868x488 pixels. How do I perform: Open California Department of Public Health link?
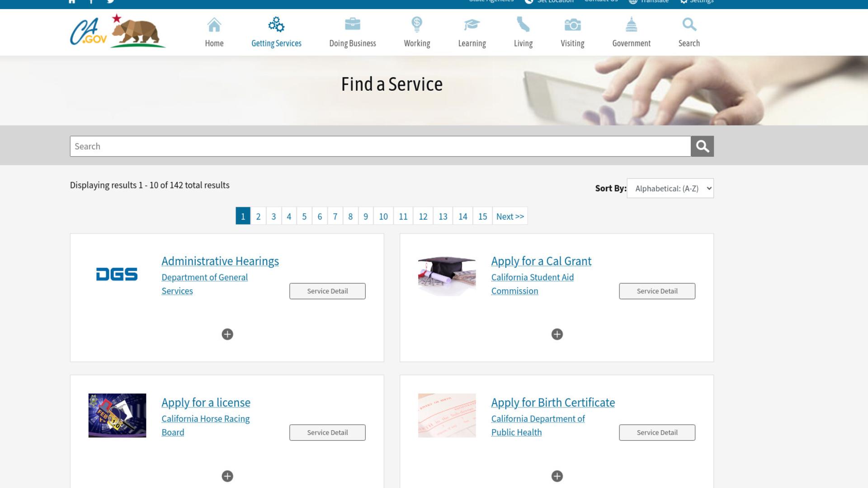[538, 426]
